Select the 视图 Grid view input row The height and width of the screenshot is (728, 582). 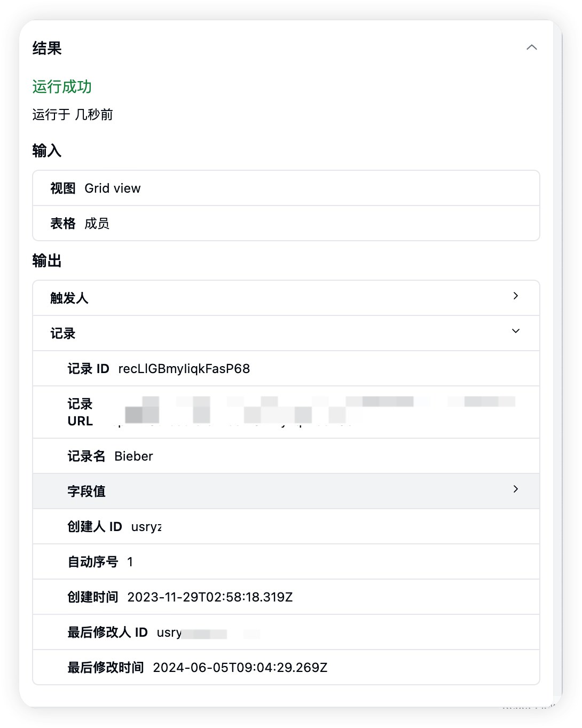286,188
